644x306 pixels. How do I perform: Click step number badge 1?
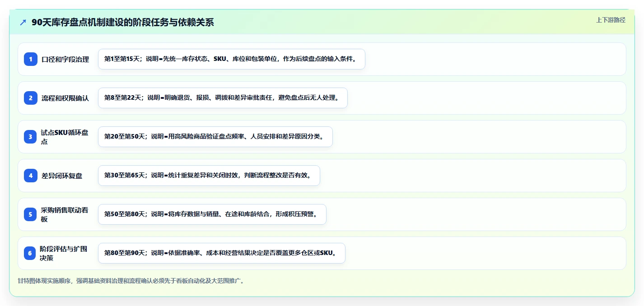click(x=31, y=59)
